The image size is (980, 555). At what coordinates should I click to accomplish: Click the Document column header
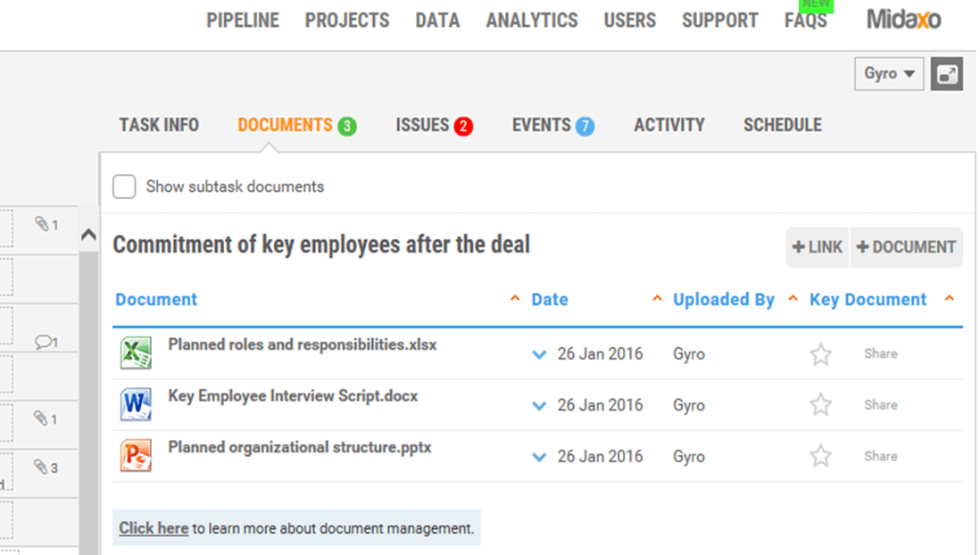point(156,300)
